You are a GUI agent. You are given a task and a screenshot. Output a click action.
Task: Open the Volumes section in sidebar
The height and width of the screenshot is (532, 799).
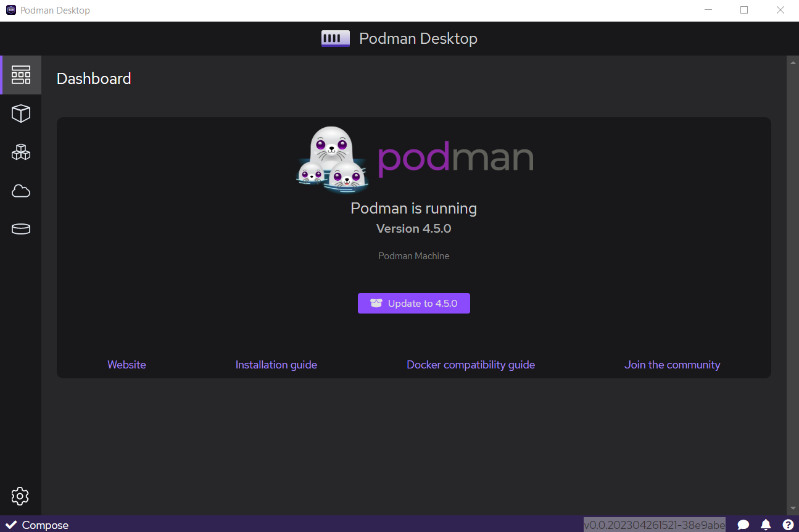(x=21, y=229)
